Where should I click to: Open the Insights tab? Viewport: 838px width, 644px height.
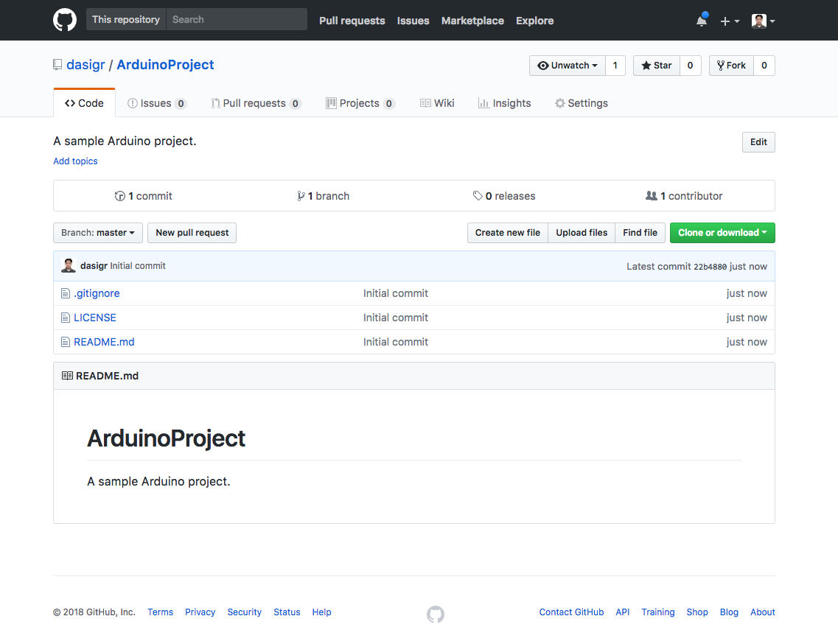[505, 103]
